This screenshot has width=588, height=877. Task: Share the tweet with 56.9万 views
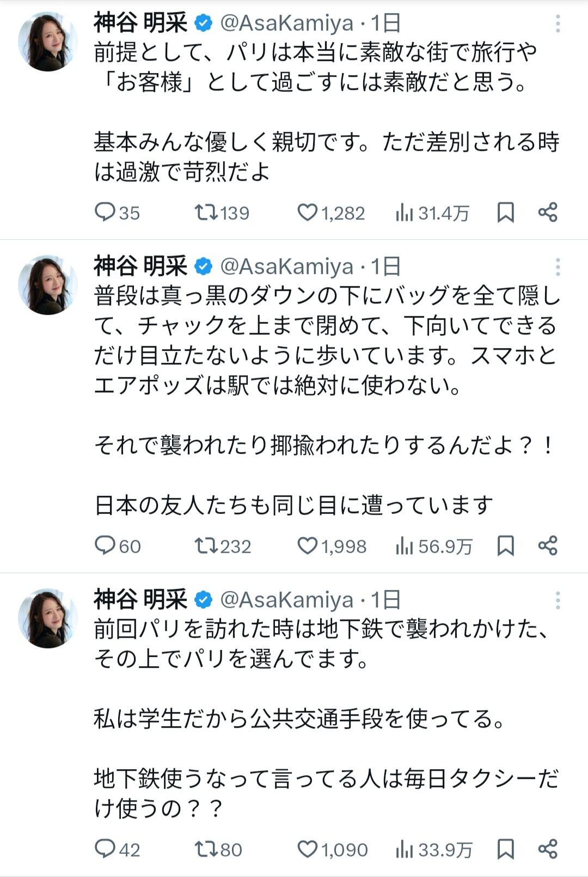[x=548, y=545]
